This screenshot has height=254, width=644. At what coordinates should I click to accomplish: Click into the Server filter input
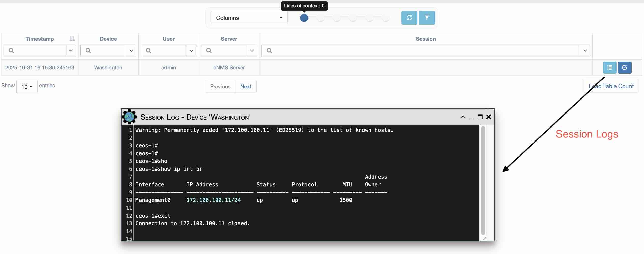point(224,51)
